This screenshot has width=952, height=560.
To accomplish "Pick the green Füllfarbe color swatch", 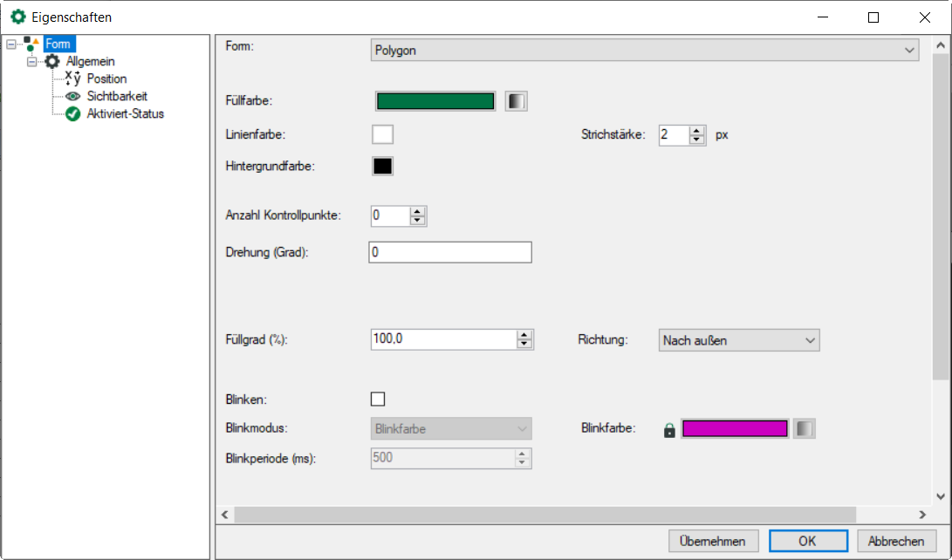I will (435, 101).
